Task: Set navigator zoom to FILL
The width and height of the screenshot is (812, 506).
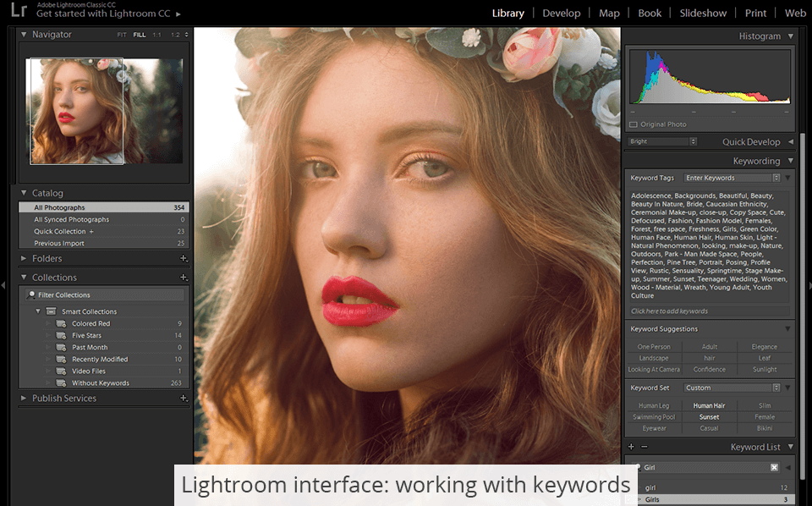Action: (x=140, y=35)
